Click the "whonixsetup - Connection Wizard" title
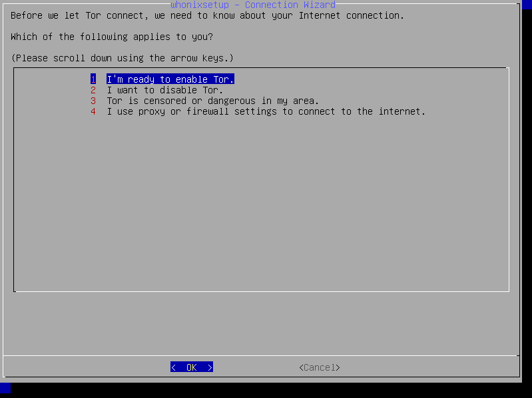The image size is (532, 398). coord(252,5)
